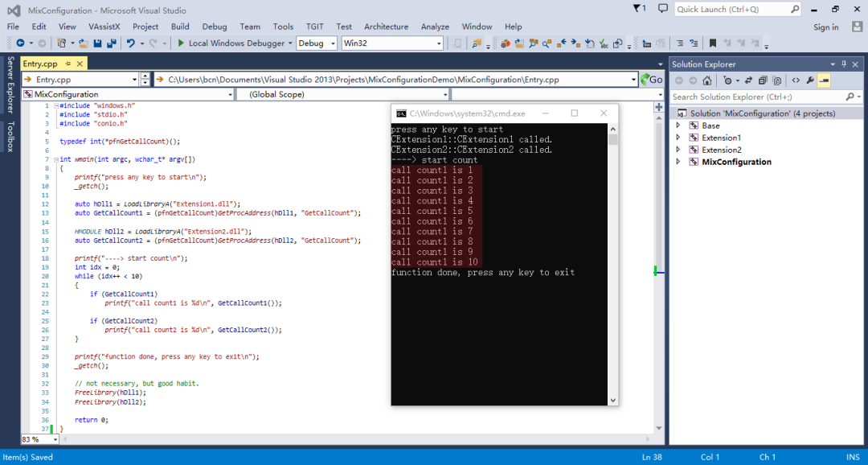Click VAssistX navigate forward icon

click(575, 43)
